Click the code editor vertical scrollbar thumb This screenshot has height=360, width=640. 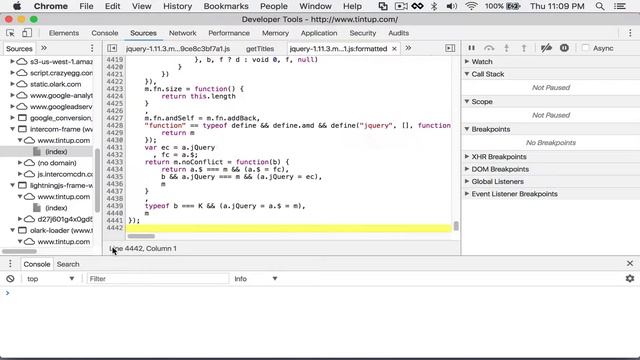(x=456, y=226)
